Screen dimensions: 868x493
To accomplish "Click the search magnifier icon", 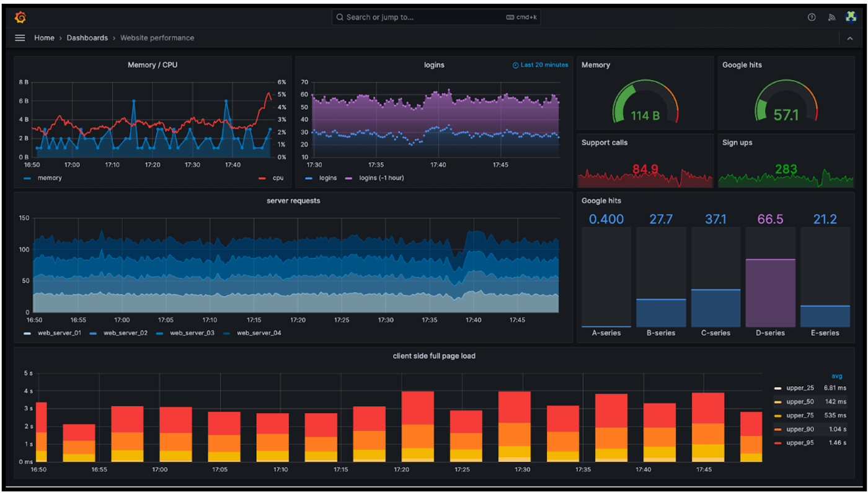I will tap(340, 17).
